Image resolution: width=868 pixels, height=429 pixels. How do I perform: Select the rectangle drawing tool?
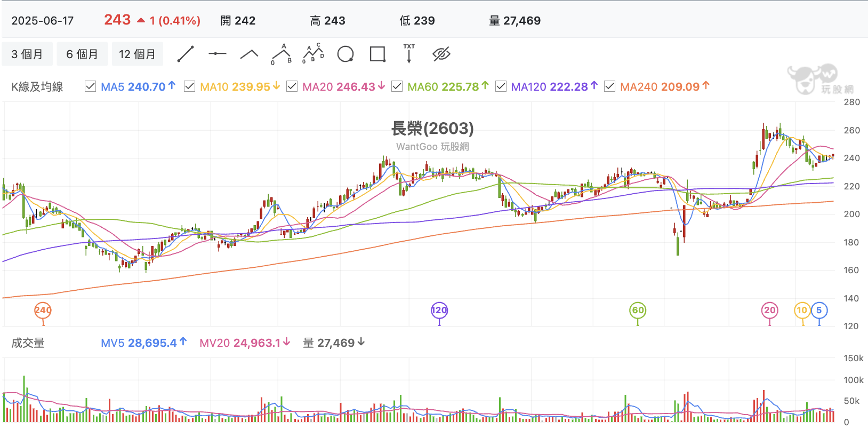click(377, 54)
